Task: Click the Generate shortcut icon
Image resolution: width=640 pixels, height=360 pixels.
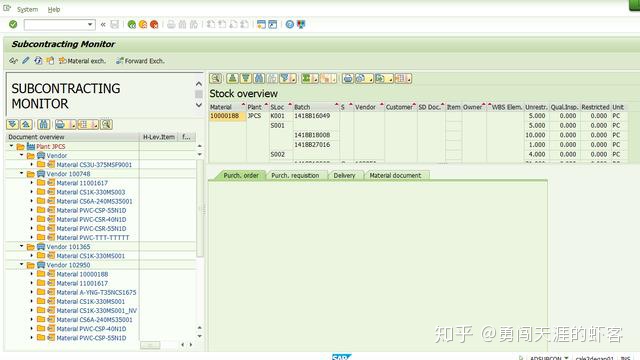Action: 272,24
